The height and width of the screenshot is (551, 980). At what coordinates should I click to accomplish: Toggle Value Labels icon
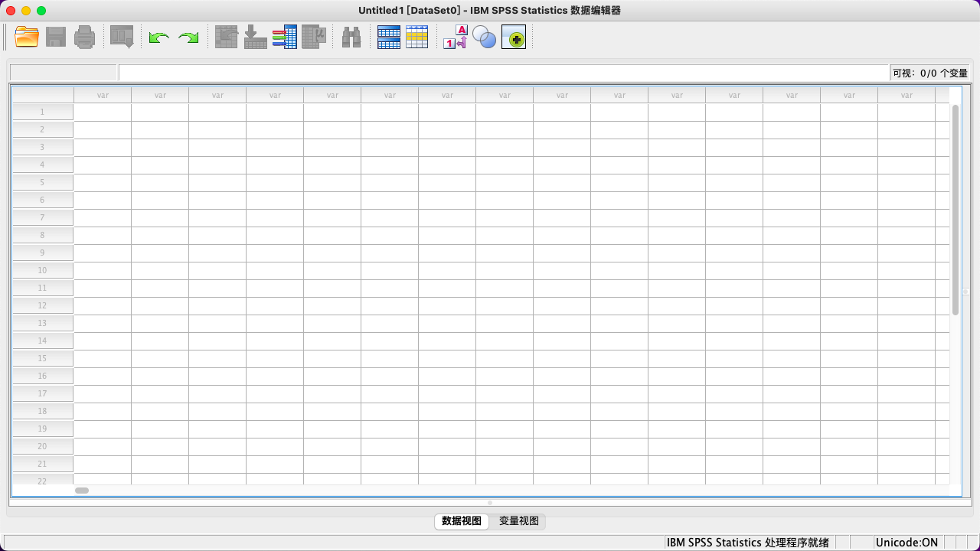(456, 37)
